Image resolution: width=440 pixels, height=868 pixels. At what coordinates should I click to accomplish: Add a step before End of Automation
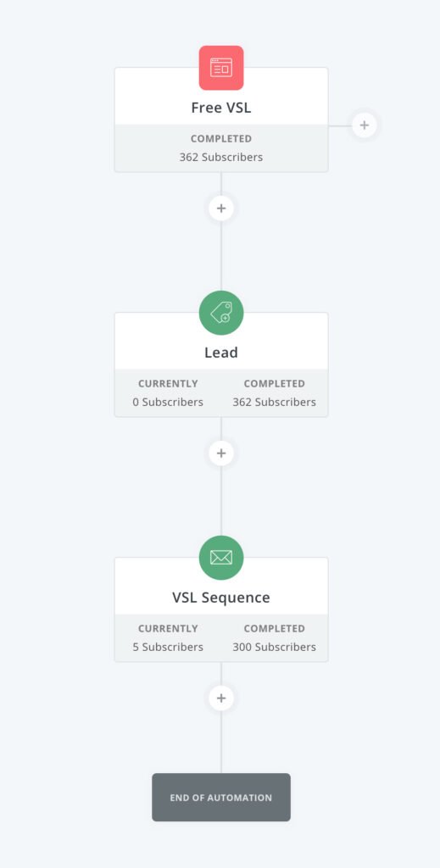tap(221, 698)
